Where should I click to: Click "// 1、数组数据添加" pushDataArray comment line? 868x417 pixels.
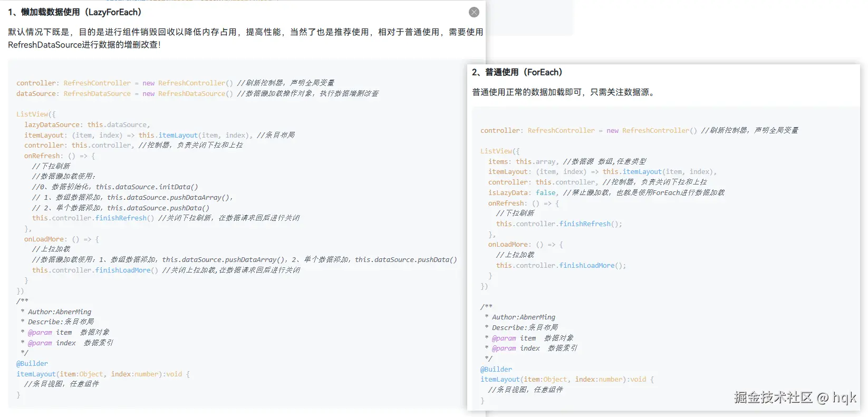point(132,198)
